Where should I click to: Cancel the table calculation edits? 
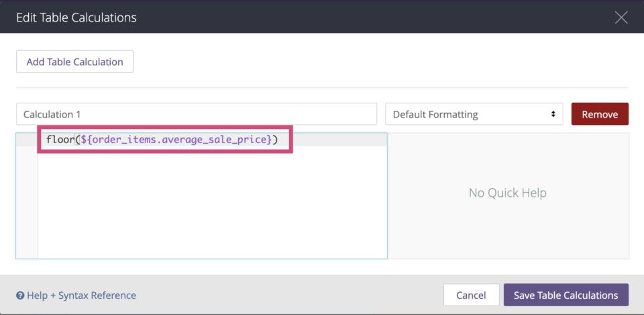471,295
